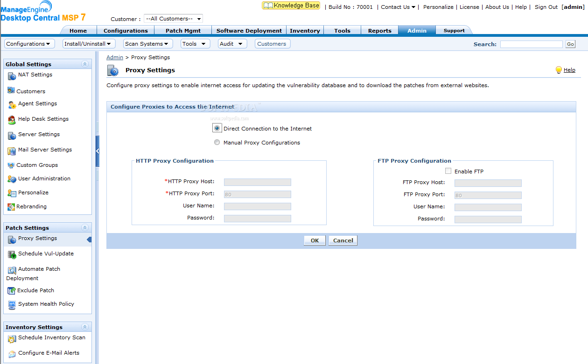Click the Schedule Vul-Update icon
588x364 pixels.
click(12, 255)
